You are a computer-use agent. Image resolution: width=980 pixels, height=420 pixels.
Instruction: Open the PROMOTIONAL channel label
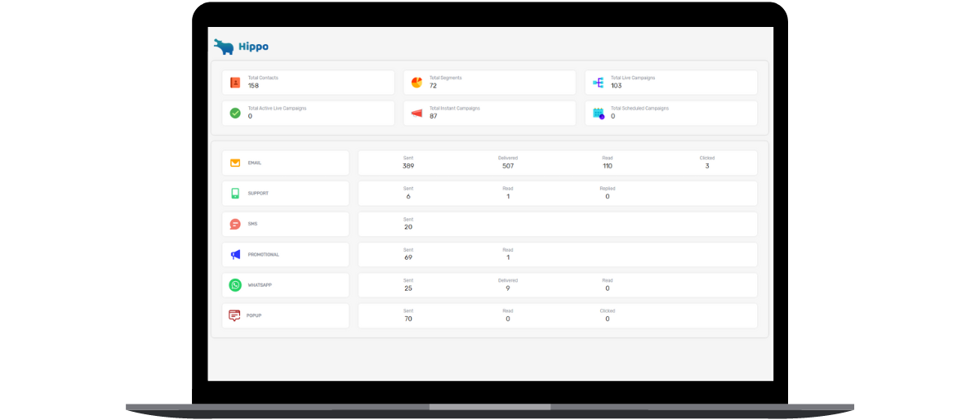pyautogui.click(x=264, y=254)
